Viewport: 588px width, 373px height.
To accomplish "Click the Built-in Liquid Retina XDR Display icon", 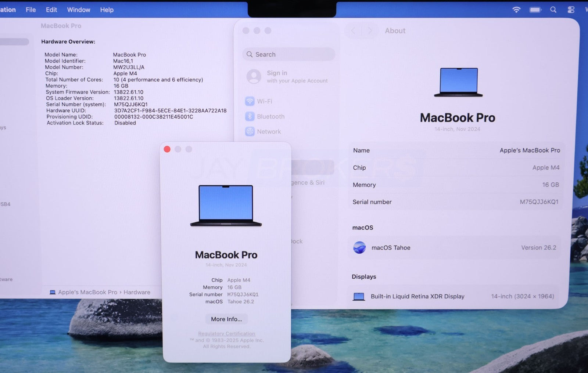I will click(359, 296).
